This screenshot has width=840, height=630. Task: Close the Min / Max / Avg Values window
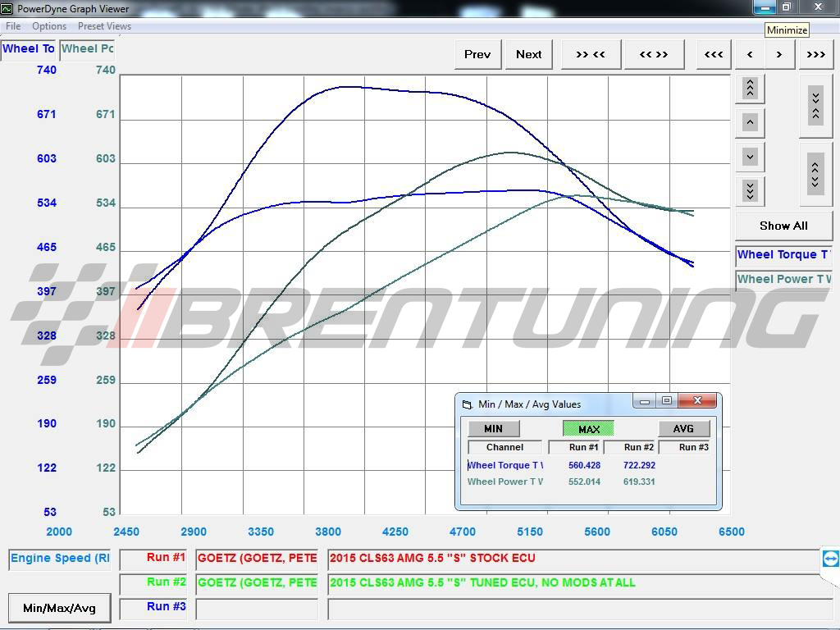tap(697, 400)
